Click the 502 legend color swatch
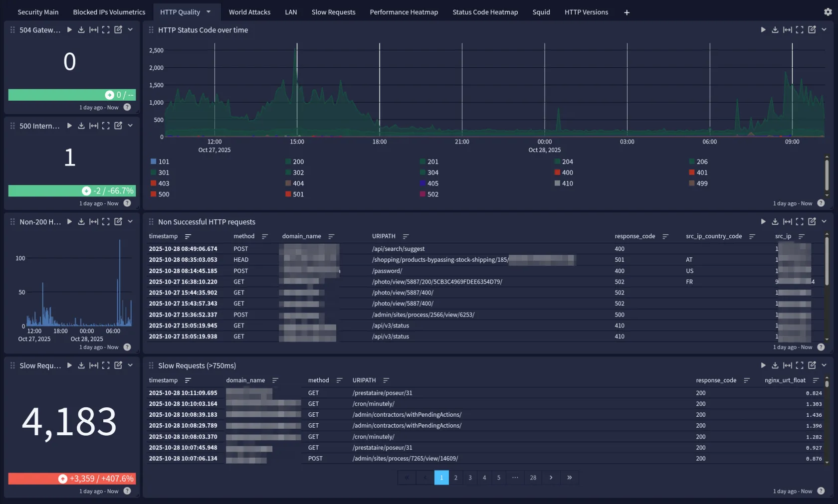The width and height of the screenshot is (838, 504). 422,194
